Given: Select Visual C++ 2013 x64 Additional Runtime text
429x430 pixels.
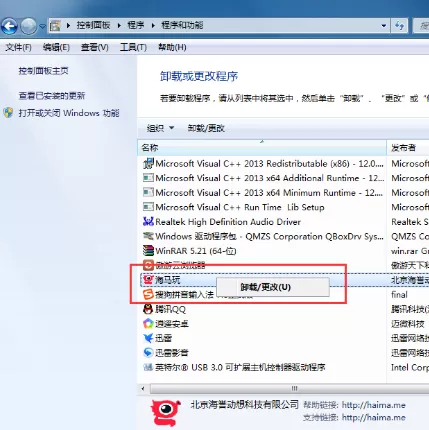Looking at the screenshot, I should [x=270, y=178].
